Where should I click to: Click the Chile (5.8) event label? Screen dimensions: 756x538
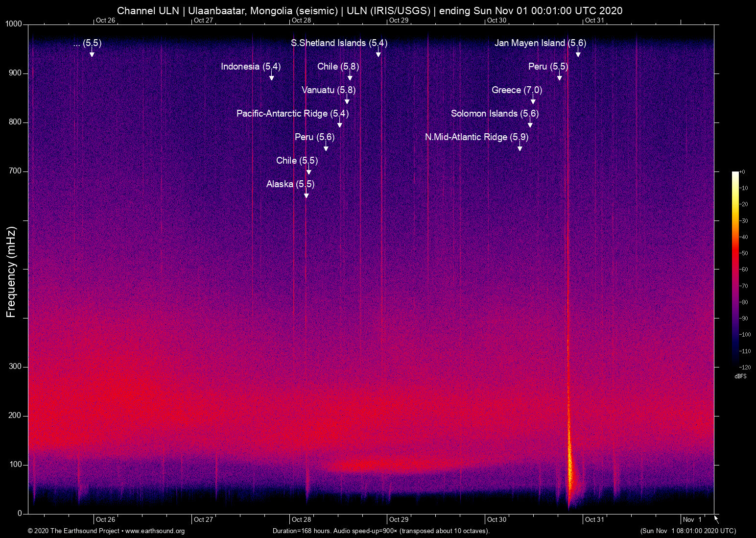pos(338,67)
